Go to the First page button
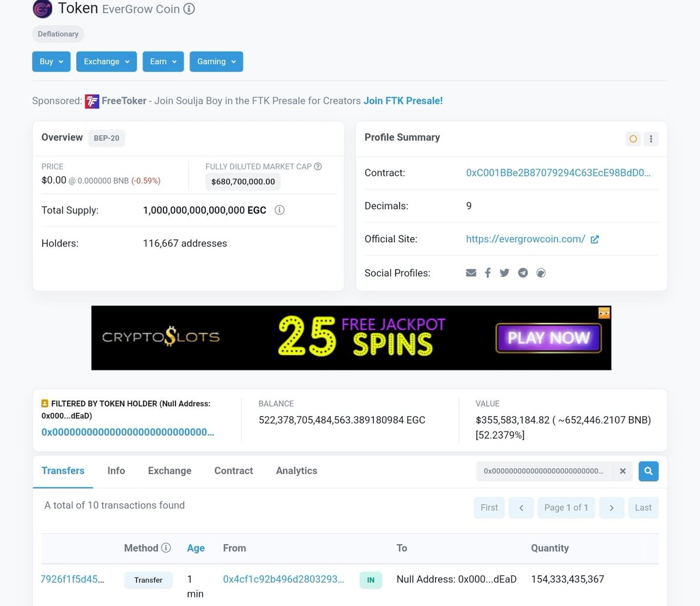 [489, 508]
